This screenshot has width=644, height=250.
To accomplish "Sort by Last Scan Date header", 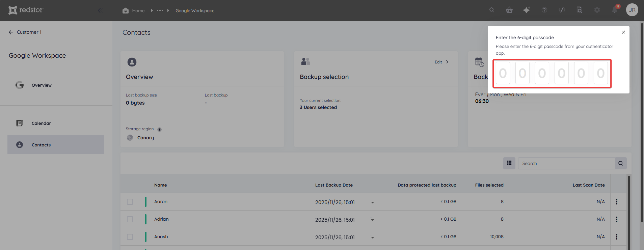I will pyautogui.click(x=589, y=185).
